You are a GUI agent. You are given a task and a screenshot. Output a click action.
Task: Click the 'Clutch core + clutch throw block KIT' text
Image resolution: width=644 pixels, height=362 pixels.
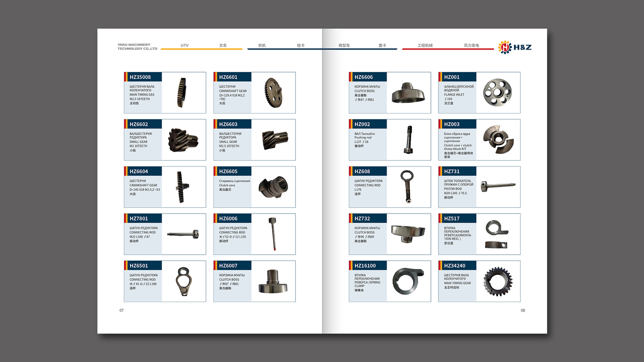click(x=458, y=147)
